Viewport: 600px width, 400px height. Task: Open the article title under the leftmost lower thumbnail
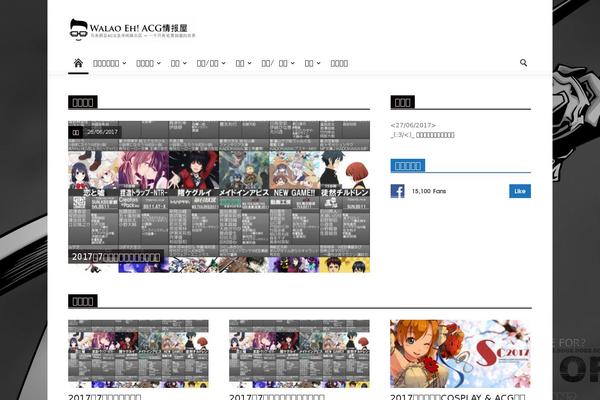(104, 397)
